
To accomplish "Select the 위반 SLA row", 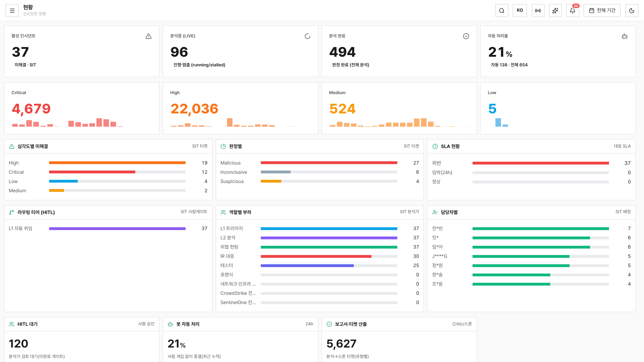I will tap(531, 163).
